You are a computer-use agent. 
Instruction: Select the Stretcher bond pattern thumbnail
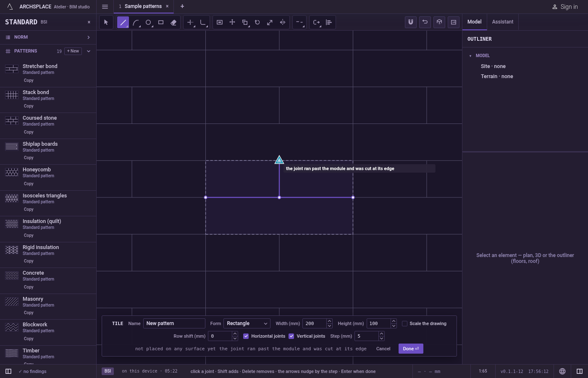12,69
